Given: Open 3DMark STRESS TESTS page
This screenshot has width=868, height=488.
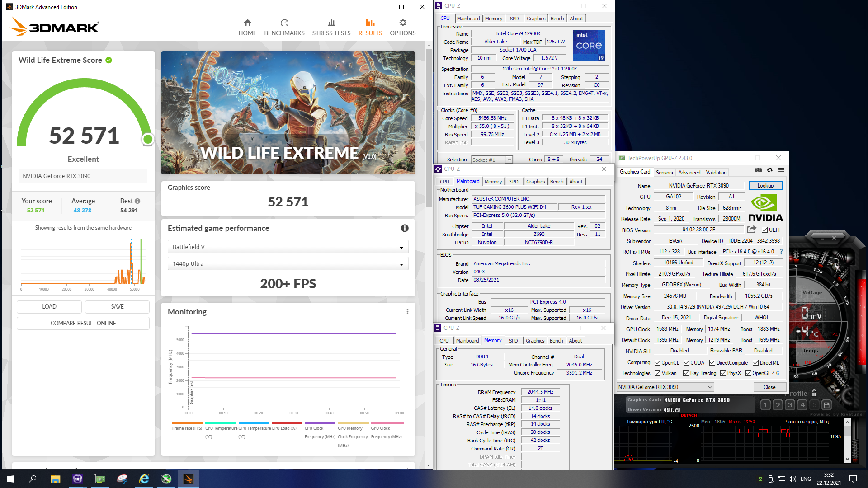Looking at the screenshot, I should tap(331, 28).
